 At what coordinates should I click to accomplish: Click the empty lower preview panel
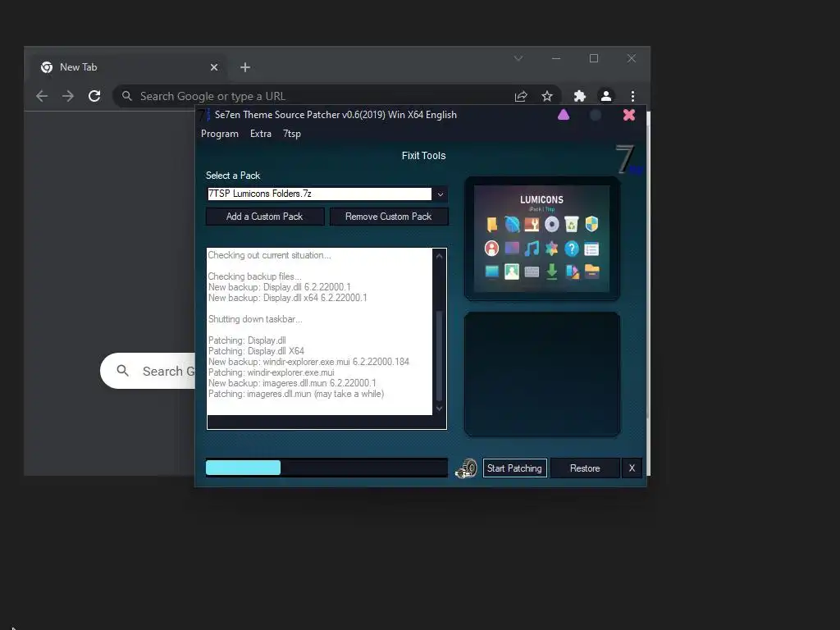(541, 374)
